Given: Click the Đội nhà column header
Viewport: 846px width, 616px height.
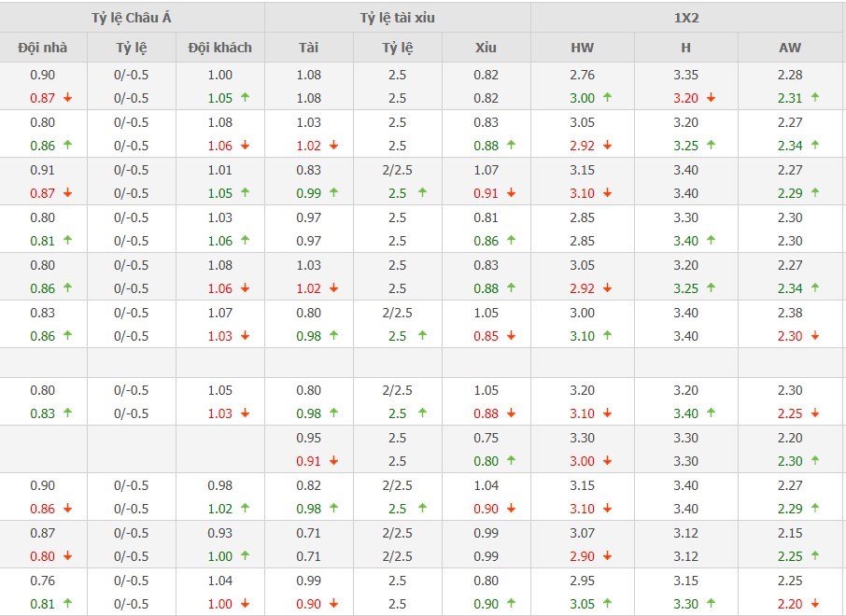Looking at the screenshot, I should coord(43,48).
